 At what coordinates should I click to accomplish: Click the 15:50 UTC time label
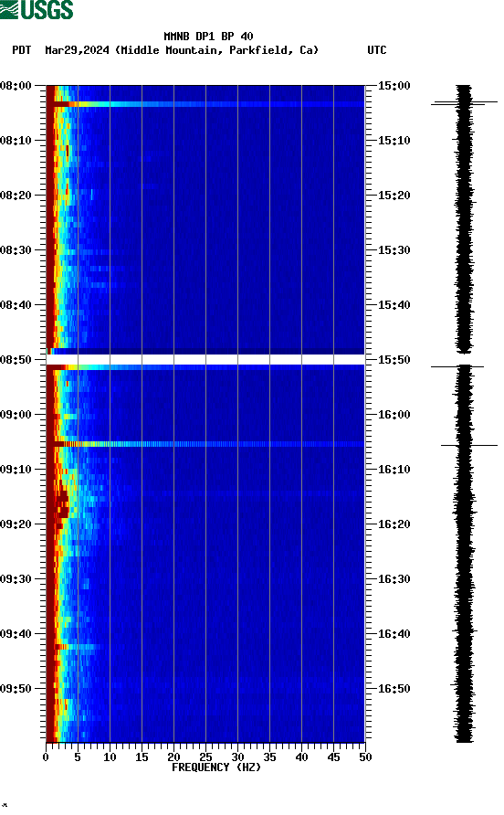tap(394, 360)
